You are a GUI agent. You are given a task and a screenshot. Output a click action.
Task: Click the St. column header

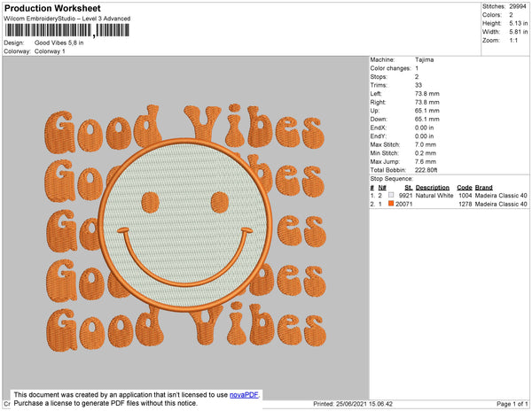click(x=408, y=187)
